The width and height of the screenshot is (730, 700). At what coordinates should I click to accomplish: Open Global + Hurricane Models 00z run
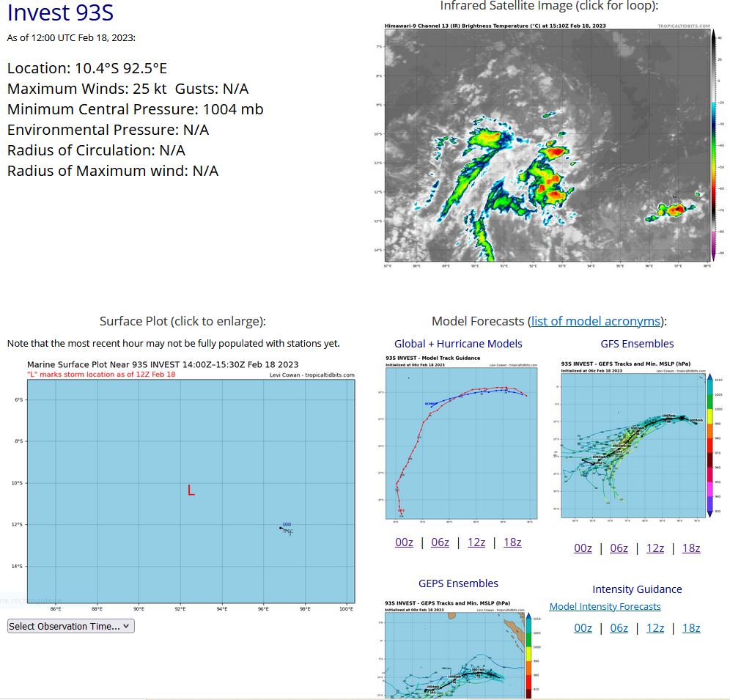point(404,542)
